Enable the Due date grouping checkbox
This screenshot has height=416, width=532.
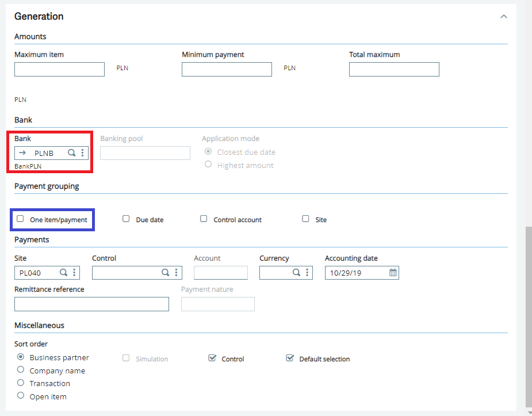(126, 219)
